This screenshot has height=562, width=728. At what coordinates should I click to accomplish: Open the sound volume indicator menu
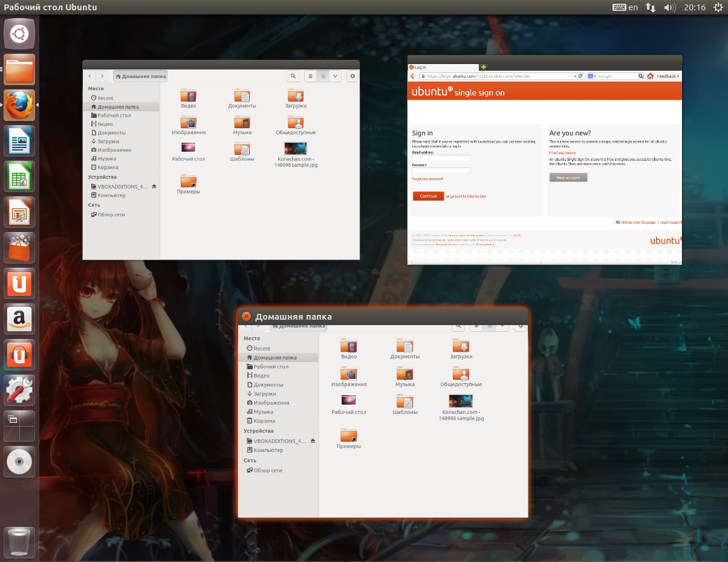669,7
